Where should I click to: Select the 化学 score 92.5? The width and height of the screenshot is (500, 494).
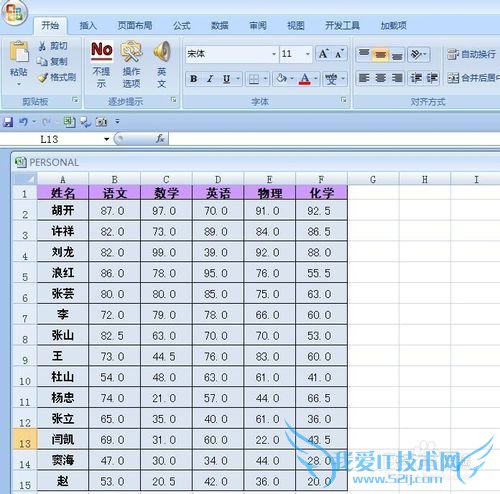pos(321,210)
